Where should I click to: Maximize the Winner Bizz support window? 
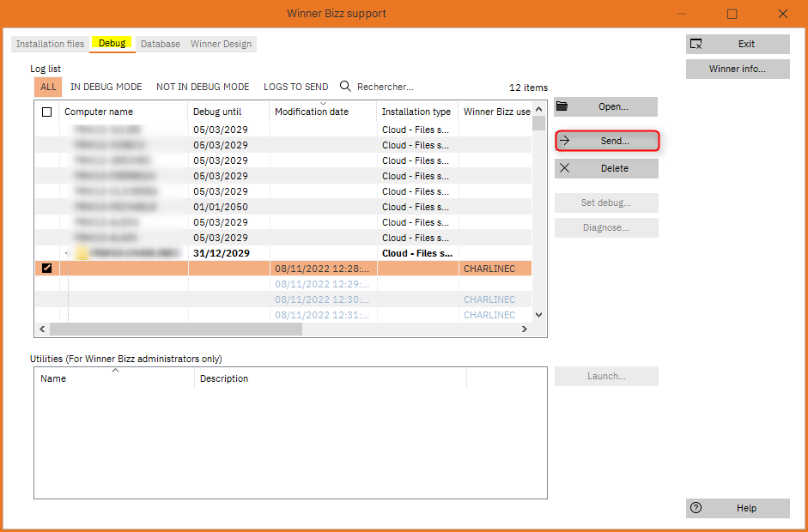point(732,14)
